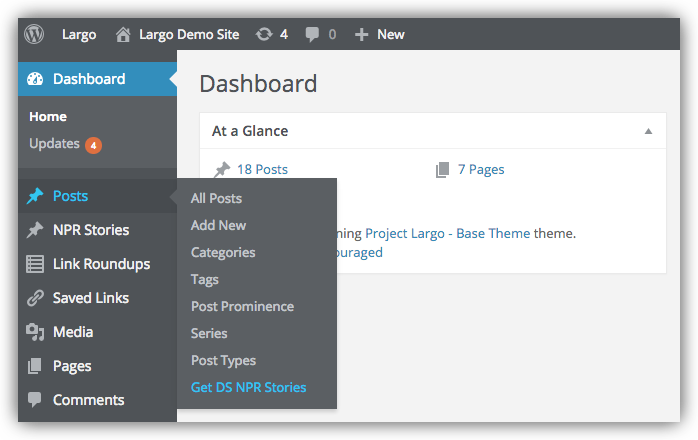Click the Link Roundups list icon
698x440 pixels.
(x=35, y=264)
